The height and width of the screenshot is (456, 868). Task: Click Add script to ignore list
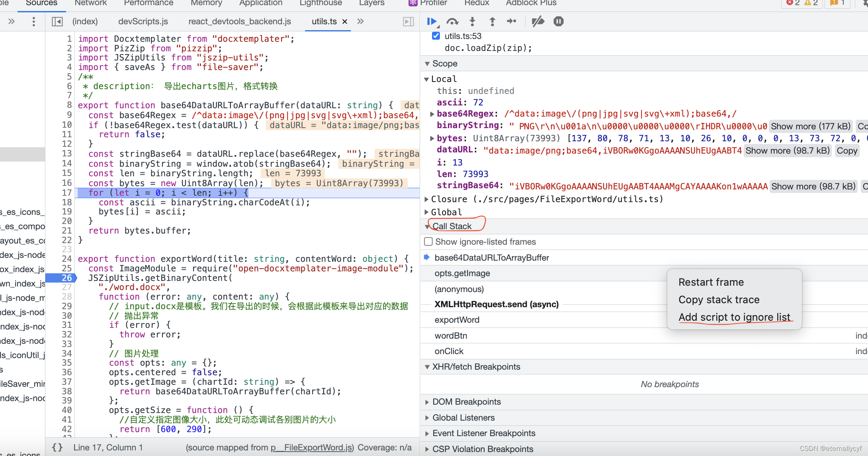click(735, 317)
